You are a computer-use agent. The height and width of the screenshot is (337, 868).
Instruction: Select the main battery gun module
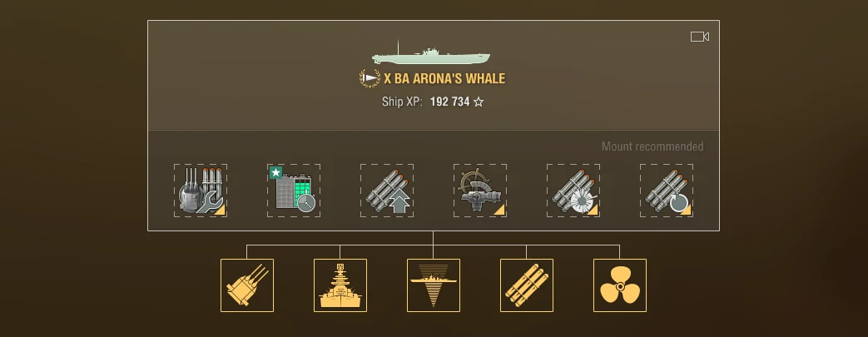pyautogui.click(x=247, y=285)
